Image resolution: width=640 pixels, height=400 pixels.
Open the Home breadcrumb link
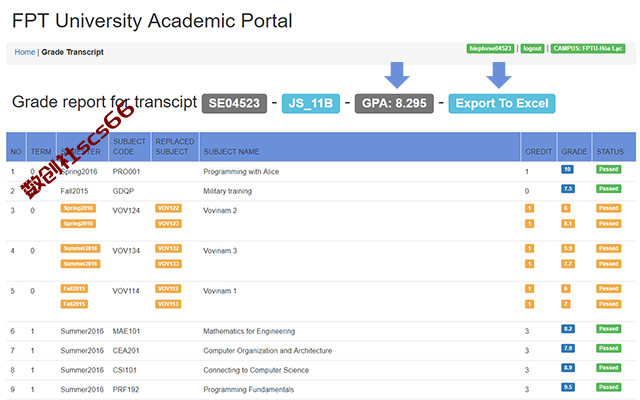tap(24, 52)
